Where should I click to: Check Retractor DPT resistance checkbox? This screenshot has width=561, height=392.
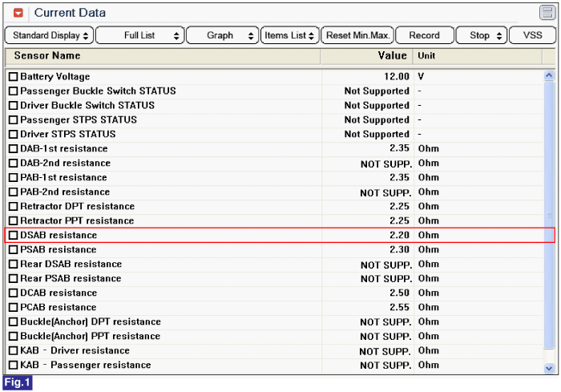[14, 207]
